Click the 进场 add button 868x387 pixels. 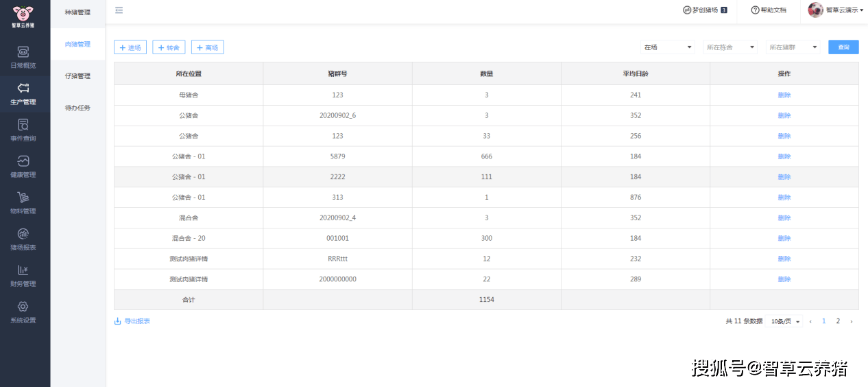130,47
